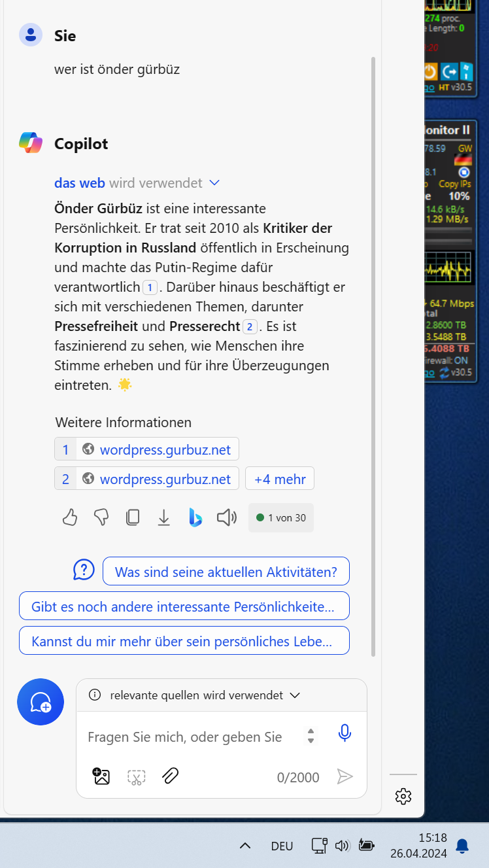Expand '+4 mehr' sources
489x868 pixels.
280,479
